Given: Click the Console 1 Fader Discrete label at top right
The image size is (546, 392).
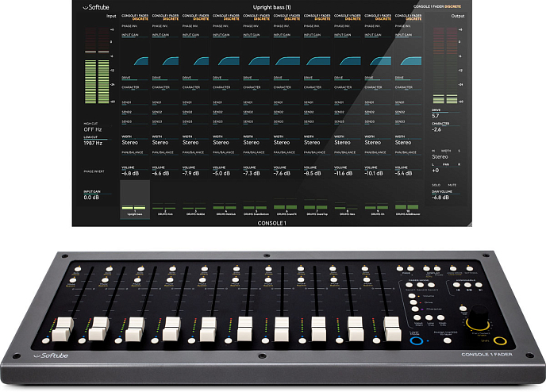Looking at the screenshot, I should click(x=437, y=6).
